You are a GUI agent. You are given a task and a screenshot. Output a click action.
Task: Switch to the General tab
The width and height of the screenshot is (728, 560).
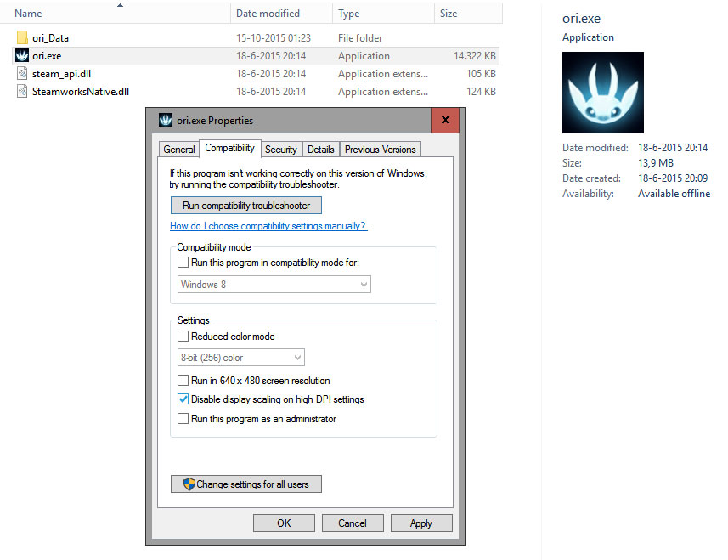pyautogui.click(x=178, y=149)
